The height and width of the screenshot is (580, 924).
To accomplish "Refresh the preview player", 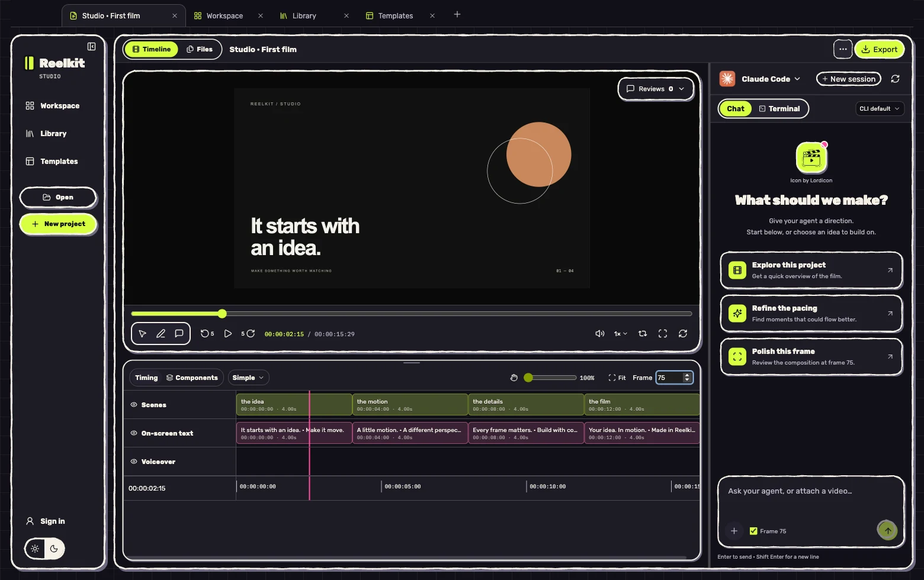I will pyautogui.click(x=683, y=334).
